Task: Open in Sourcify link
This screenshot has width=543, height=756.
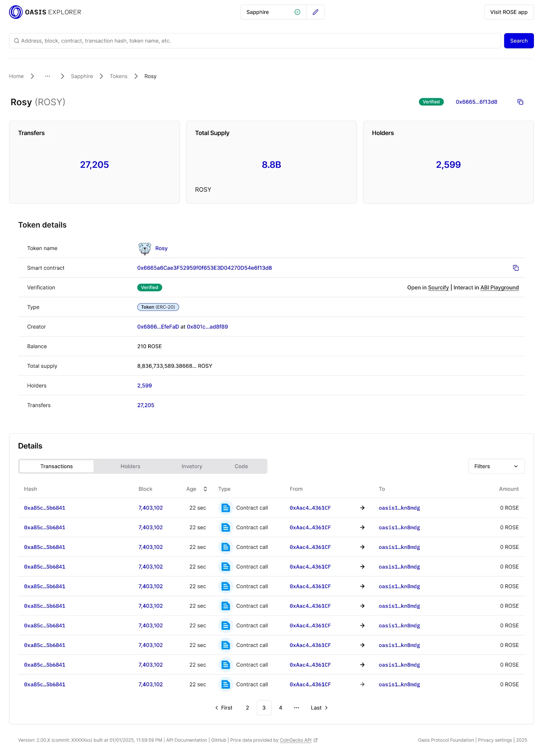Action: click(438, 288)
